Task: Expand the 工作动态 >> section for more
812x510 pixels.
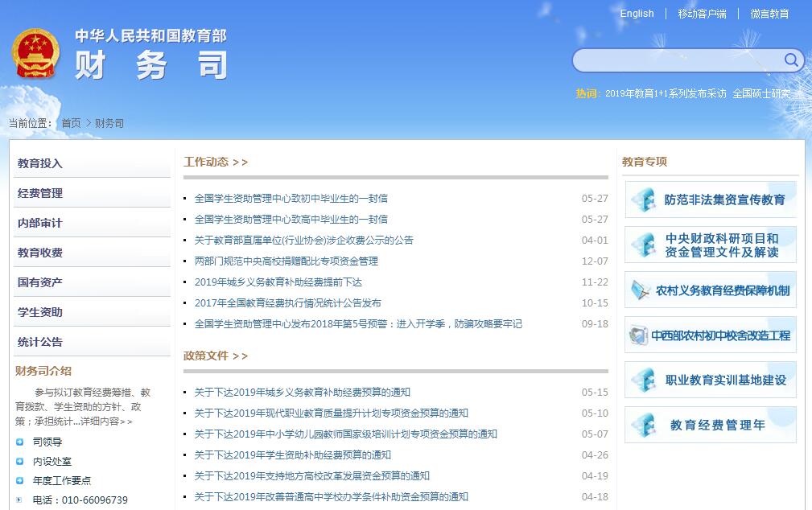Action: pos(216,162)
